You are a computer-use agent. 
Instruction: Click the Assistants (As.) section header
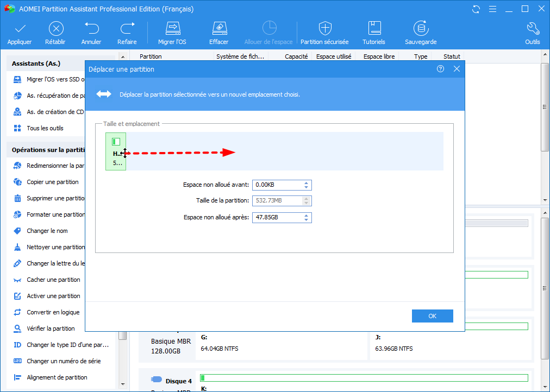click(x=36, y=64)
